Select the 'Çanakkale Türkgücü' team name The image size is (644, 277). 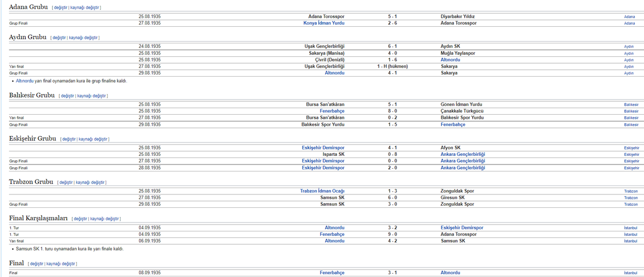tap(463, 111)
